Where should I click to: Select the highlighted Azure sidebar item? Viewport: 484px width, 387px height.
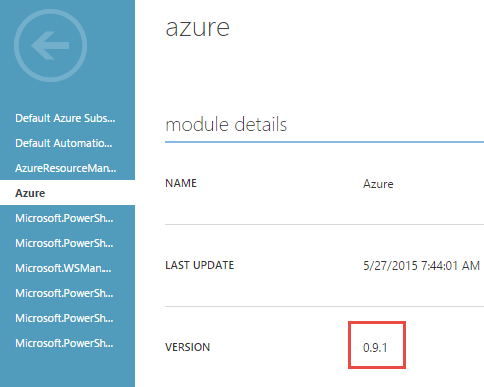tap(67, 193)
